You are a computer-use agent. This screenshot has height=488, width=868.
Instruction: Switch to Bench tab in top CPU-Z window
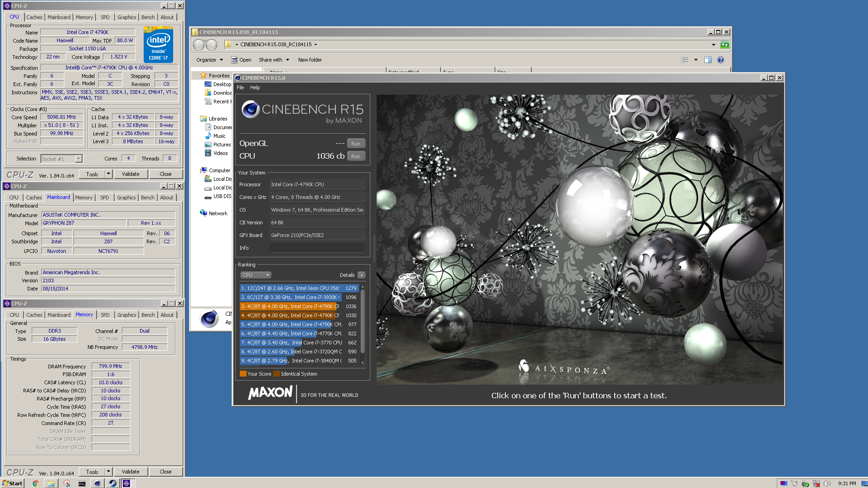coord(148,17)
